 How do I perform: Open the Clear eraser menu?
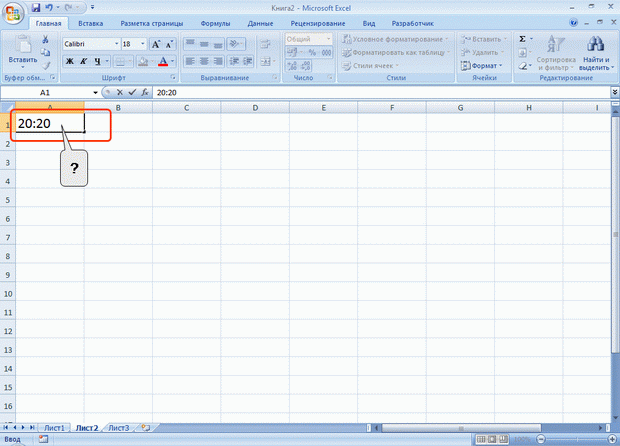524,66
